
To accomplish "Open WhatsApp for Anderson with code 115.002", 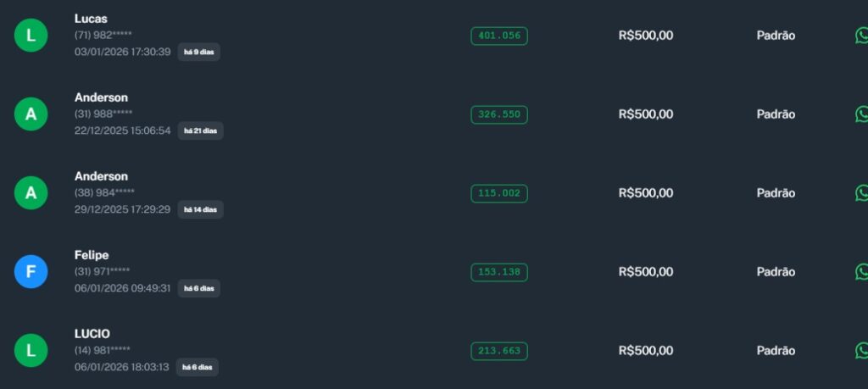I will point(861,193).
